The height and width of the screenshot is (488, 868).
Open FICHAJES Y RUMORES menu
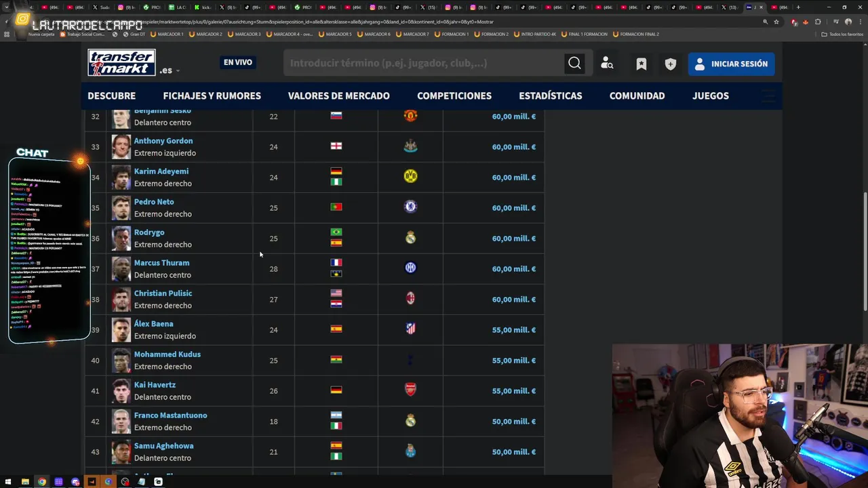coord(212,96)
